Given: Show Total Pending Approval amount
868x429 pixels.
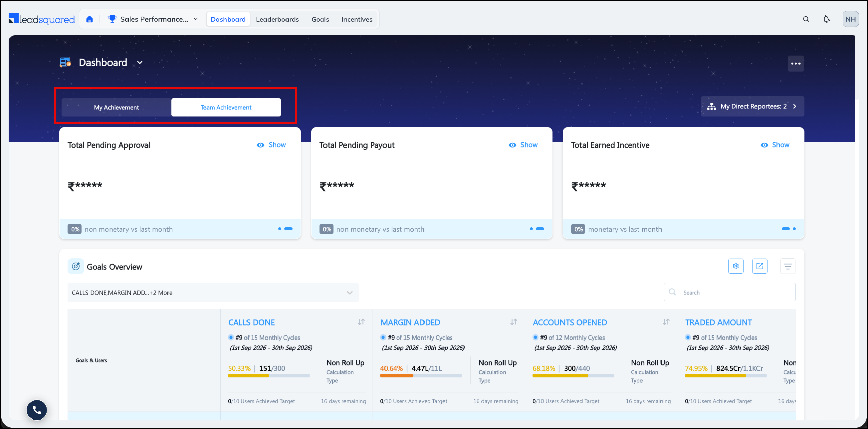Looking at the screenshot, I should [x=271, y=145].
